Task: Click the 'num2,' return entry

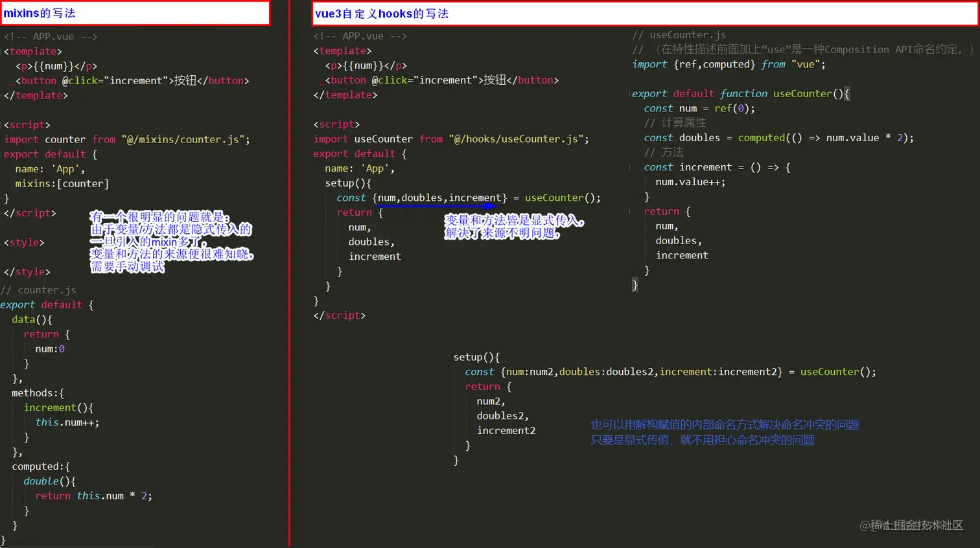Action: [x=491, y=401]
